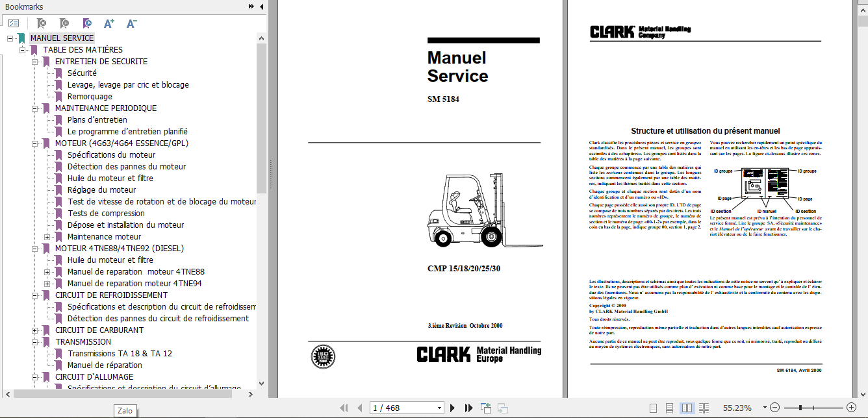Decrease bookmark text size with A-

(x=131, y=23)
